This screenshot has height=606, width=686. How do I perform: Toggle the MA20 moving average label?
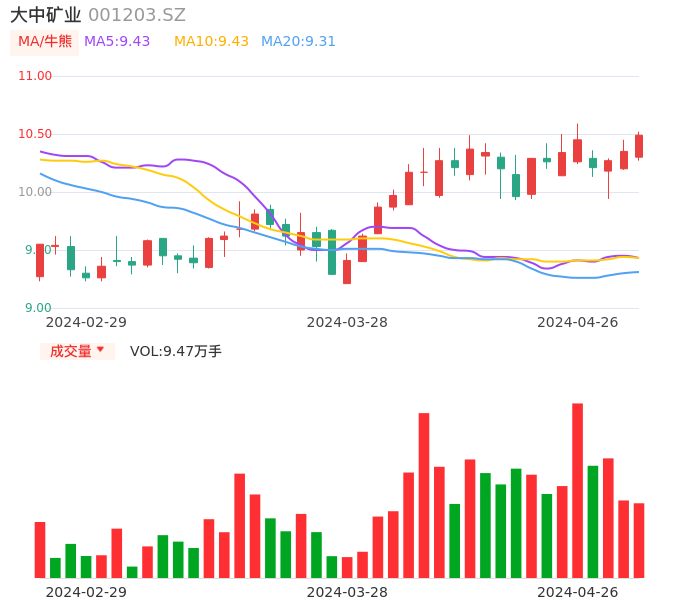pos(298,42)
